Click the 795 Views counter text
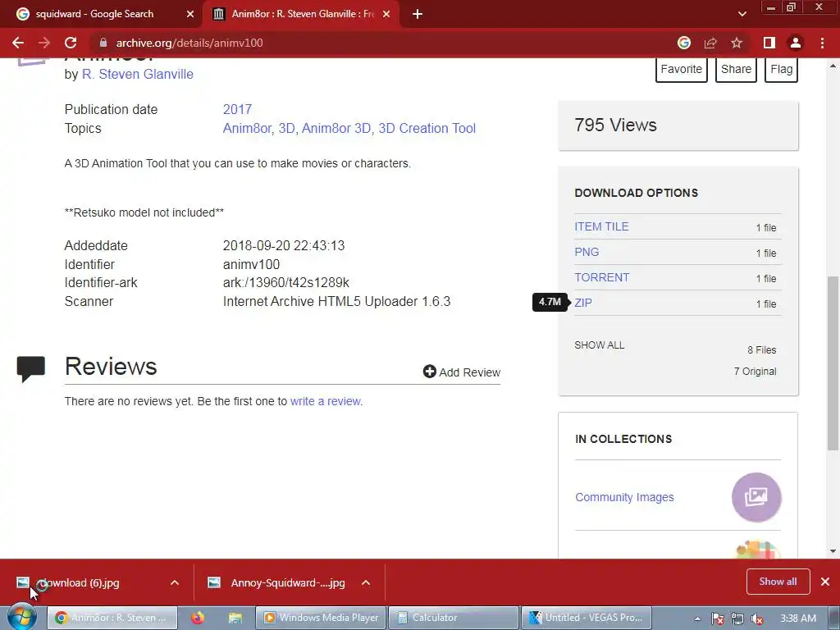The width and height of the screenshot is (840, 630). (615, 125)
